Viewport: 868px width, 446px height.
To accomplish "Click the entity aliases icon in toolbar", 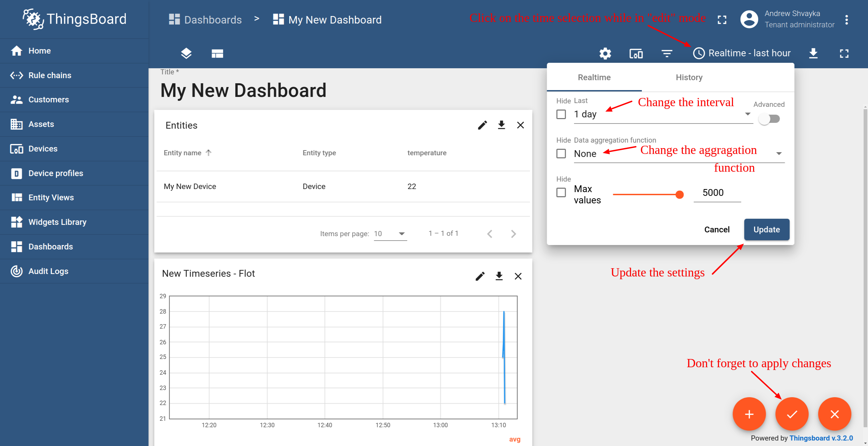I will [x=636, y=54].
